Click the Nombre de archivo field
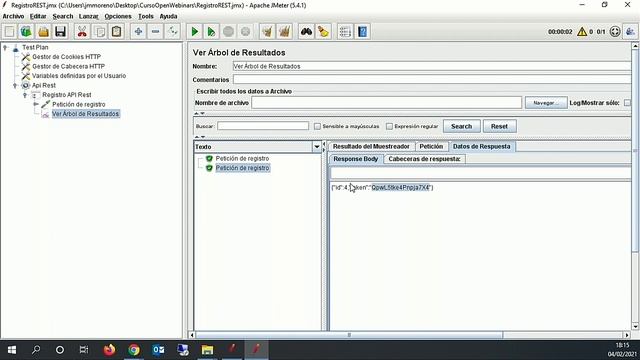The image size is (640, 360). point(387,103)
